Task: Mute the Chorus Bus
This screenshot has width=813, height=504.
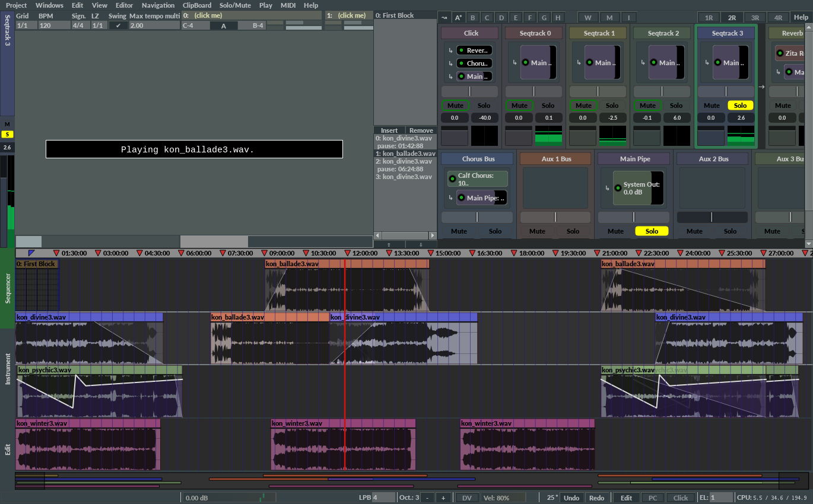Action: point(459,231)
